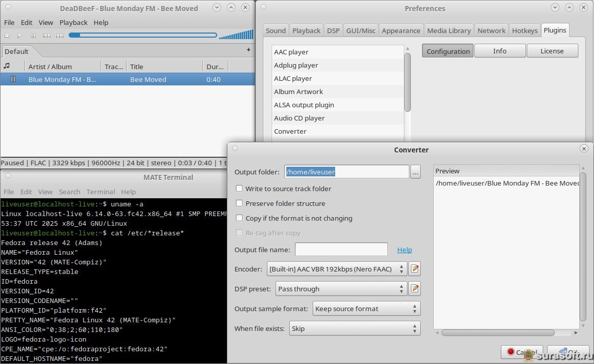The height and width of the screenshot is (364, 594).
Task: Toggle Copy if the format is not changing
Action: click(240, 218)
